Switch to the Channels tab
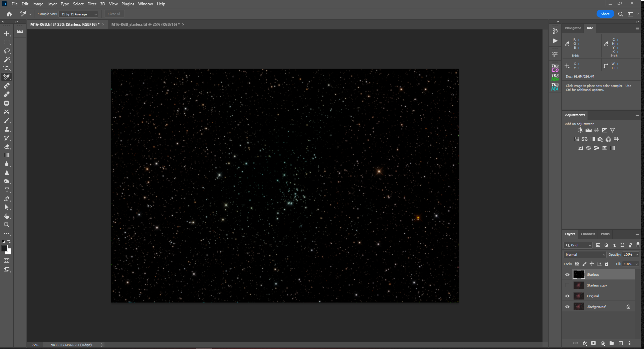Viewport: 644px width, 349px height. [588, 234]
